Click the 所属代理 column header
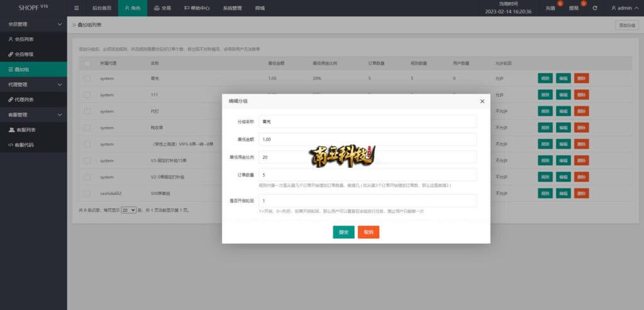 [x=108, y=64]
